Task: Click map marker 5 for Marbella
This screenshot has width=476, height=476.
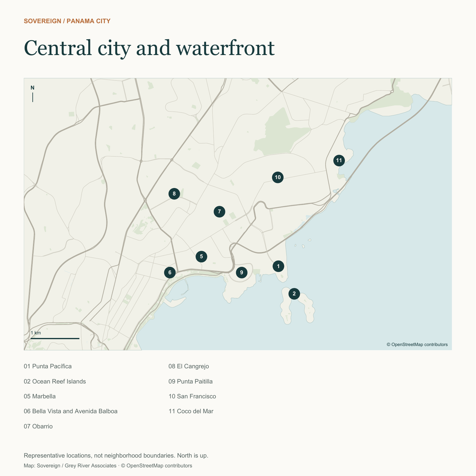Action: click(x=202, y=256)
